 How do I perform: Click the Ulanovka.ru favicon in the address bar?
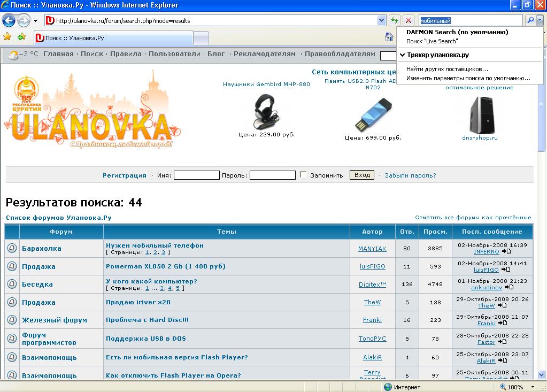(49, 20)
